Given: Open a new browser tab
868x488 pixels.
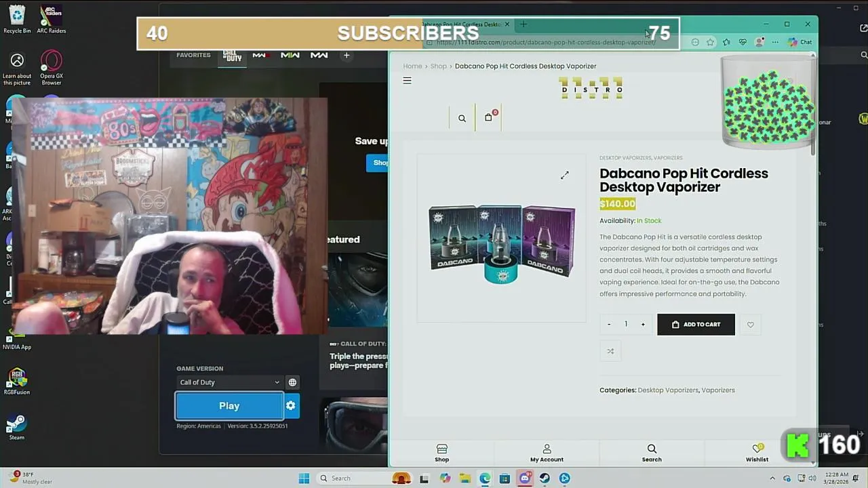Looking at the screenshot, I should coord(523,24).
